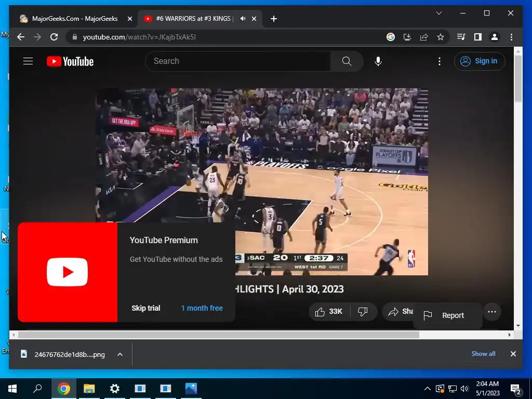This screenshot has height=399, width=532.
Task: Show hidden system tray icons
Action: tap(428, 389)
